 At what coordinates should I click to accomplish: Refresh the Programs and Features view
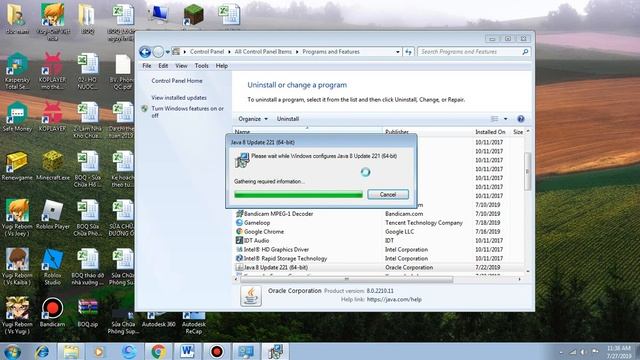point(409,52)
